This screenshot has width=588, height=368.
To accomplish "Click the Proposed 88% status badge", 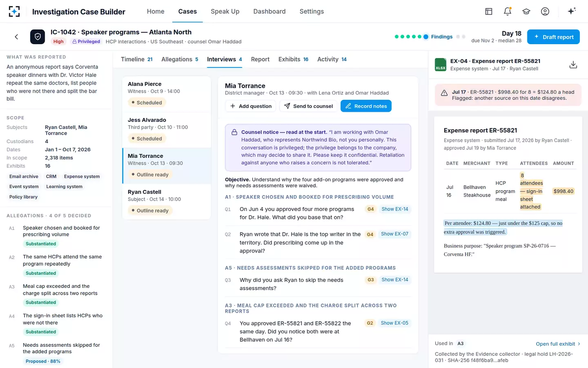I will (43, 361).
